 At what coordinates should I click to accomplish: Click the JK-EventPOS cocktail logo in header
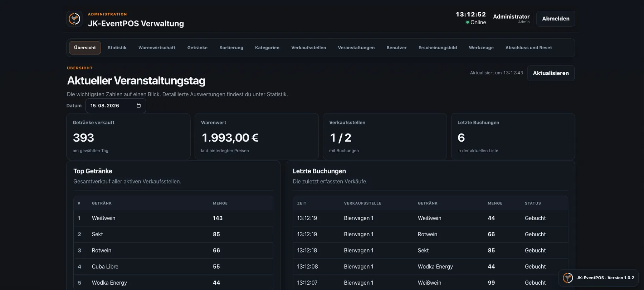74,19
